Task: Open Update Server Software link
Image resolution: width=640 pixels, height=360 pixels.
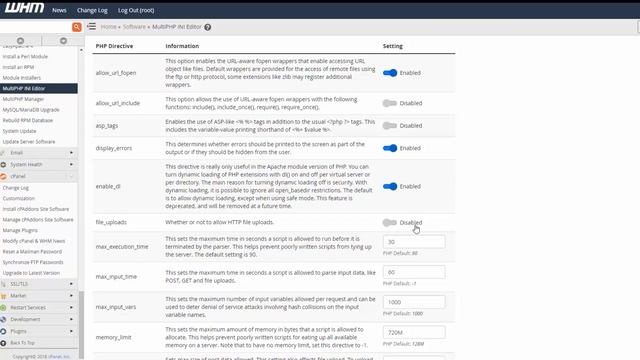Action: (29, 142)
